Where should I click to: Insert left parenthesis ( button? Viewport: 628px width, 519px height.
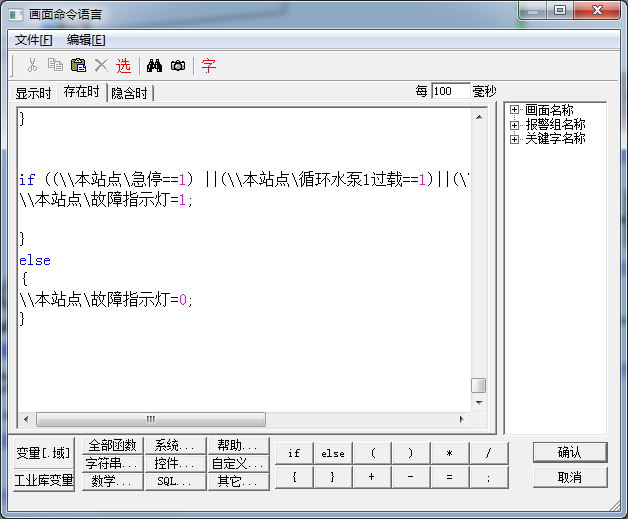372,453
